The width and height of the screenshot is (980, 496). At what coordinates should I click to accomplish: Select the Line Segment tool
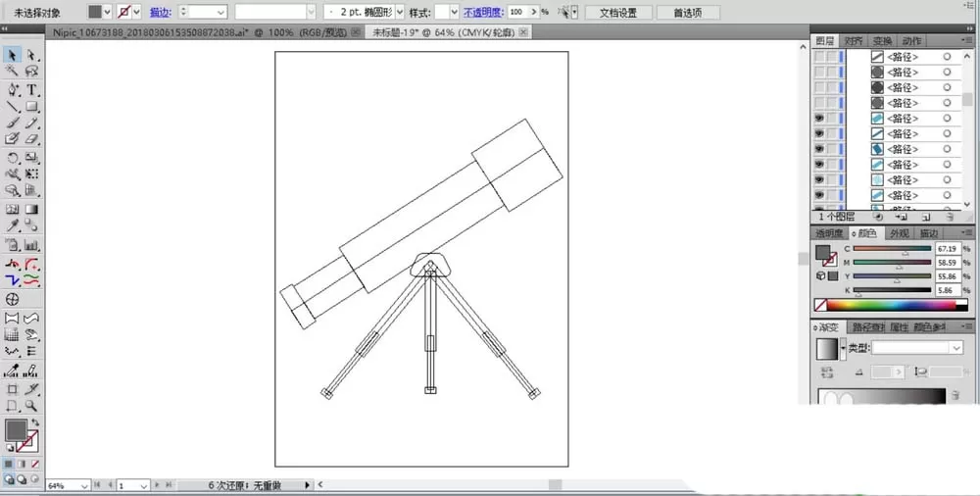tap(12, 107)
